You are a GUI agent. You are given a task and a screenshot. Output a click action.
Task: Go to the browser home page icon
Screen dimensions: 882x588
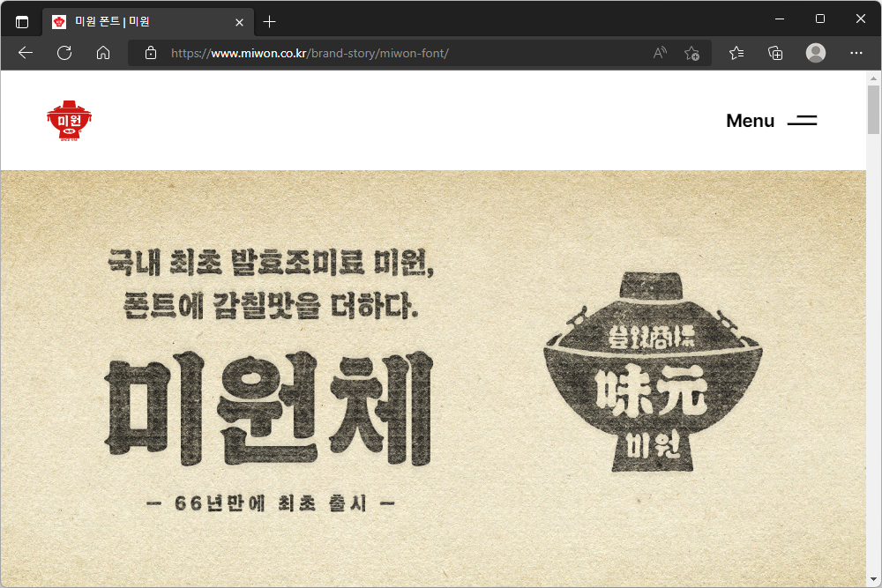(103, 54)
